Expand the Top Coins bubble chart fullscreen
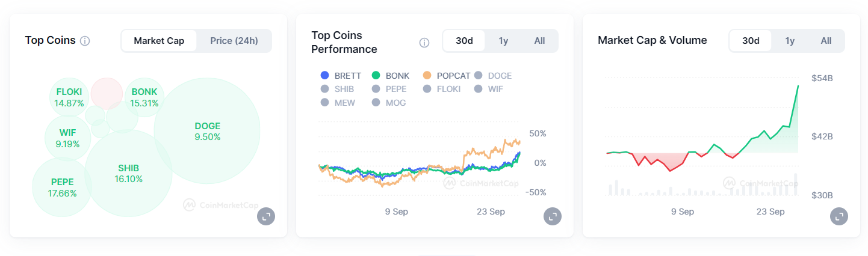The image size is (868, 256). (265, 216)
